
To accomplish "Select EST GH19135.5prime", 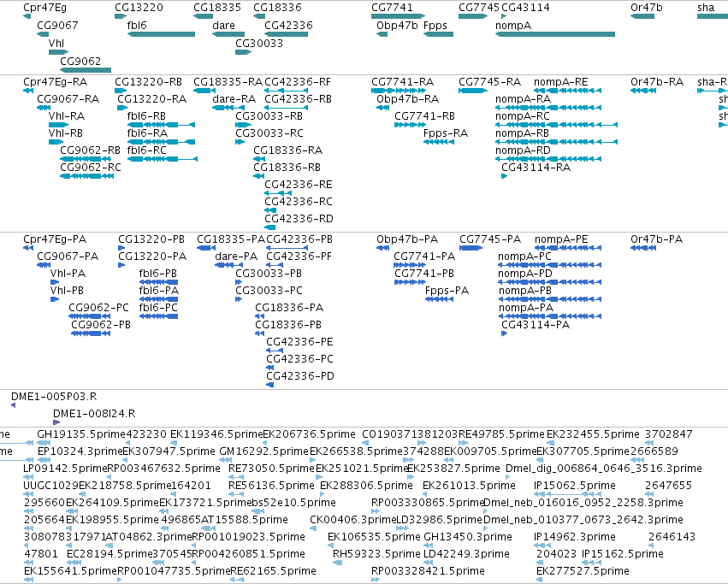I will [x=81, y=434].
